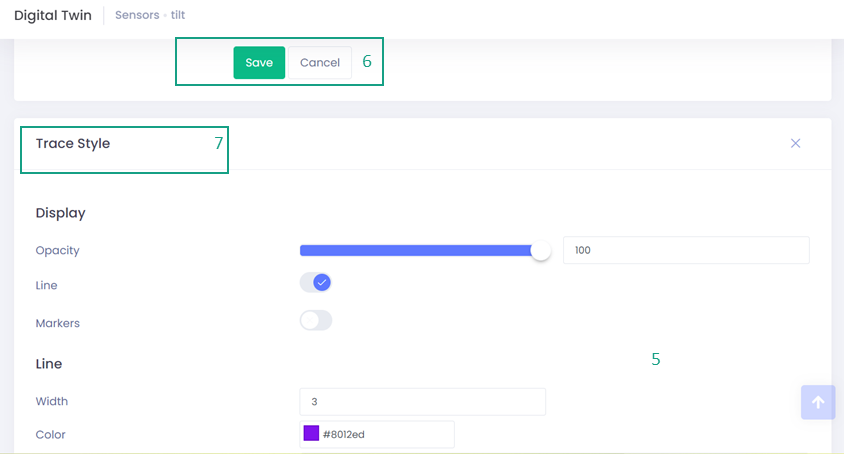Disable the Line display toggle
The image size is (844, 464).
pos(316,283)
